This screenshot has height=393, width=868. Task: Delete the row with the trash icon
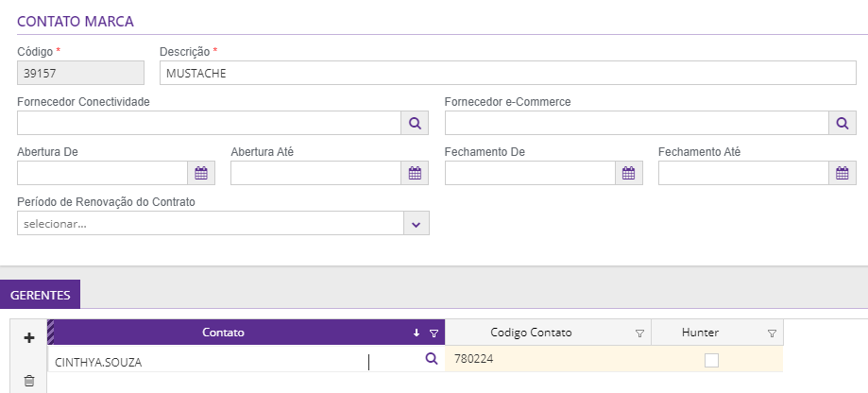click(28, 381)
